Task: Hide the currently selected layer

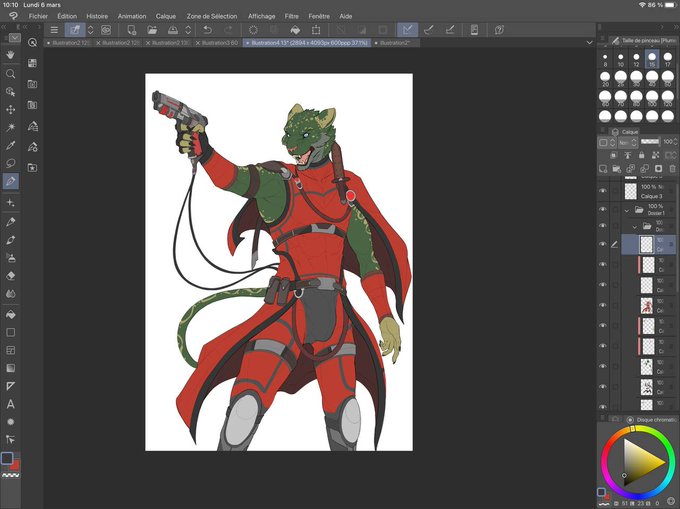Action: 602,244
